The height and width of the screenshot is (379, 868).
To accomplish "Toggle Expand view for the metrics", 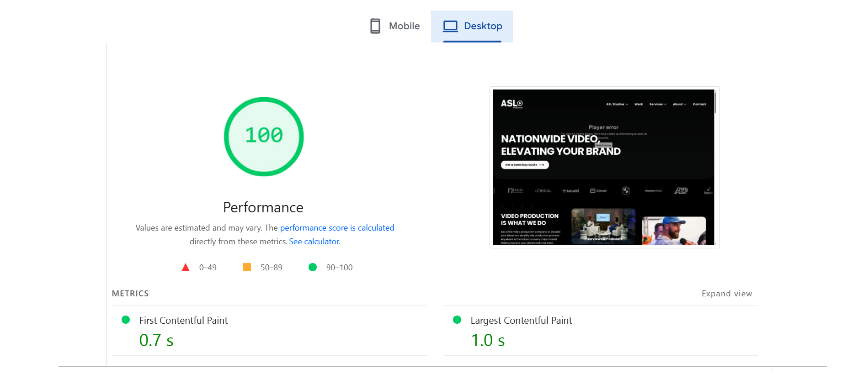I will click(726, 294).
